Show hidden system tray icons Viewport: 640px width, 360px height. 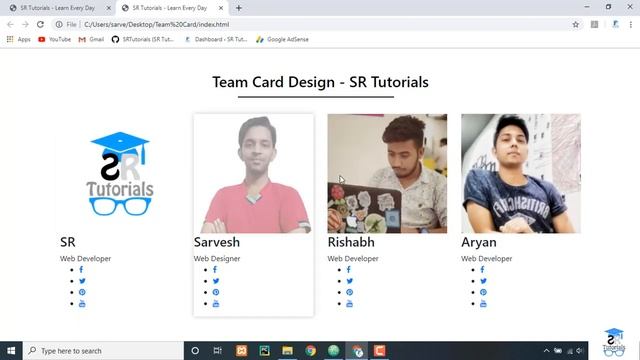(x=546, y=351)
